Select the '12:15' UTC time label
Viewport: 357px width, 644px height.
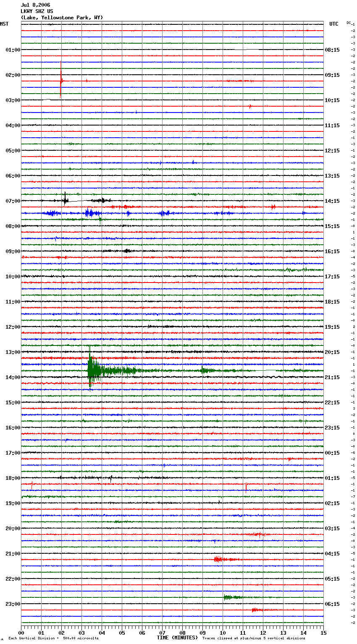pyautogui.click(x=332, y=151)
